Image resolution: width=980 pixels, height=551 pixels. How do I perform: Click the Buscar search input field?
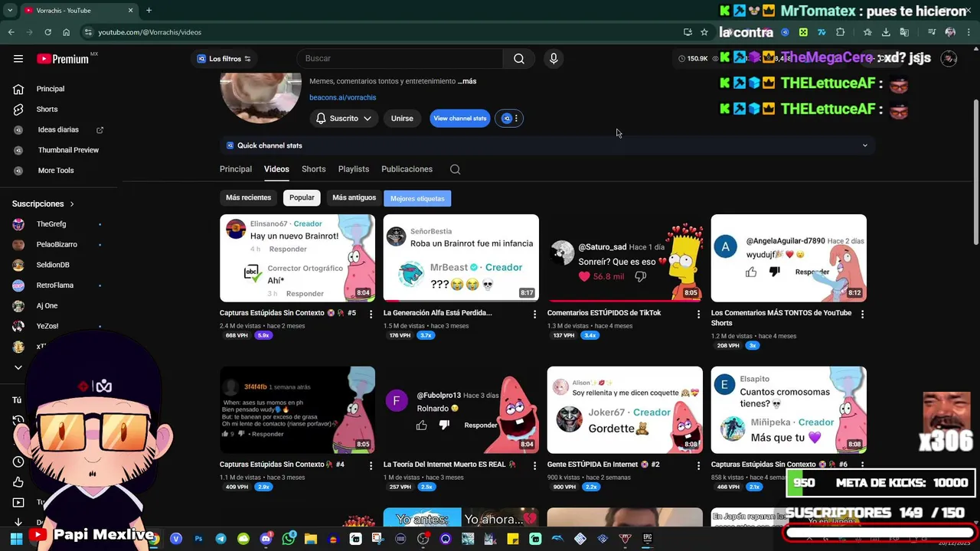(x=400, y=59)
